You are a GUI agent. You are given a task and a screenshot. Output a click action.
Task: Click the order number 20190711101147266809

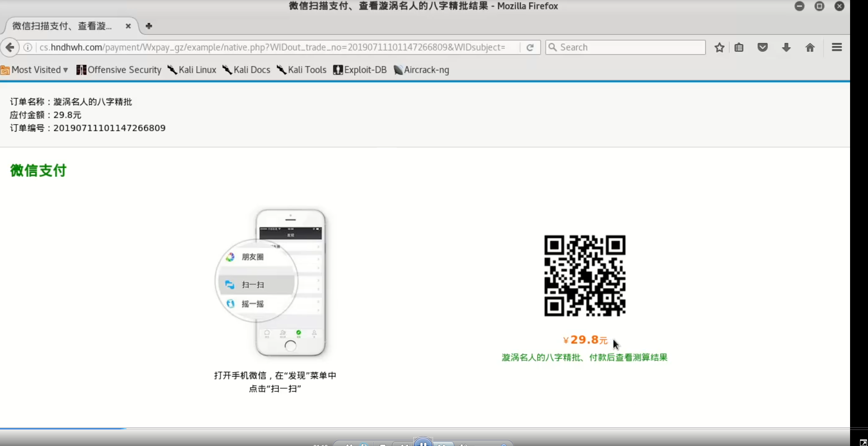pos(109,128)
